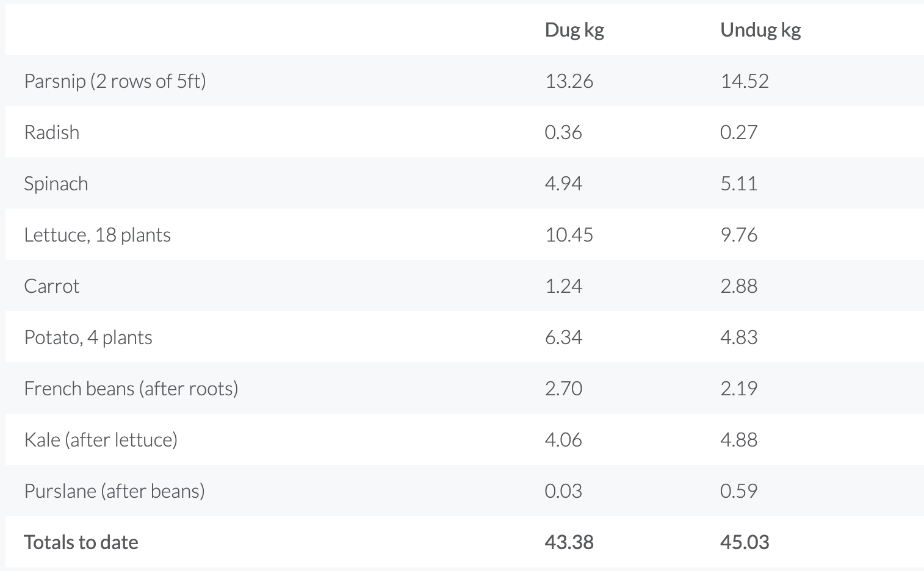Select Purslane undug value 0.59
924x571 pixels.
coord(738,491)
